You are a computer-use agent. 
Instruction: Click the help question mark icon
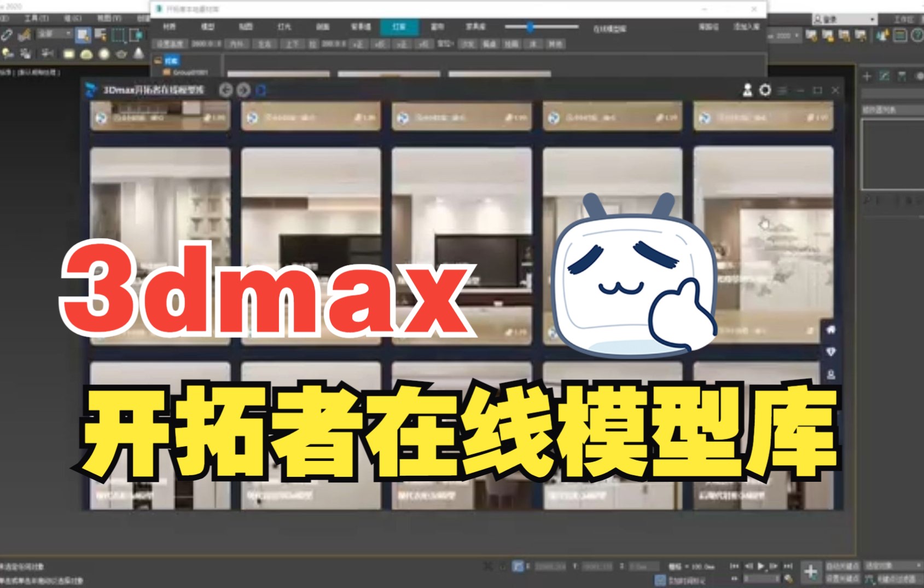917,36
